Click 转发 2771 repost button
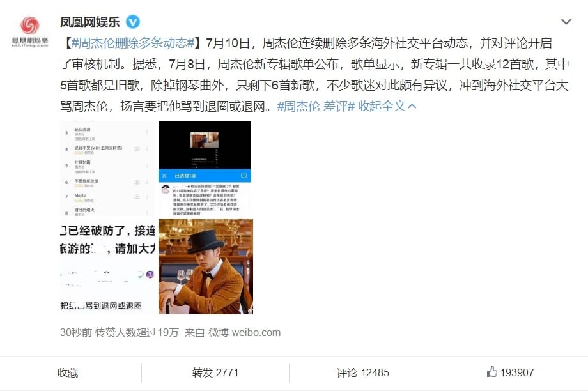The image size is (588, 391). click(x=215, y=372)
